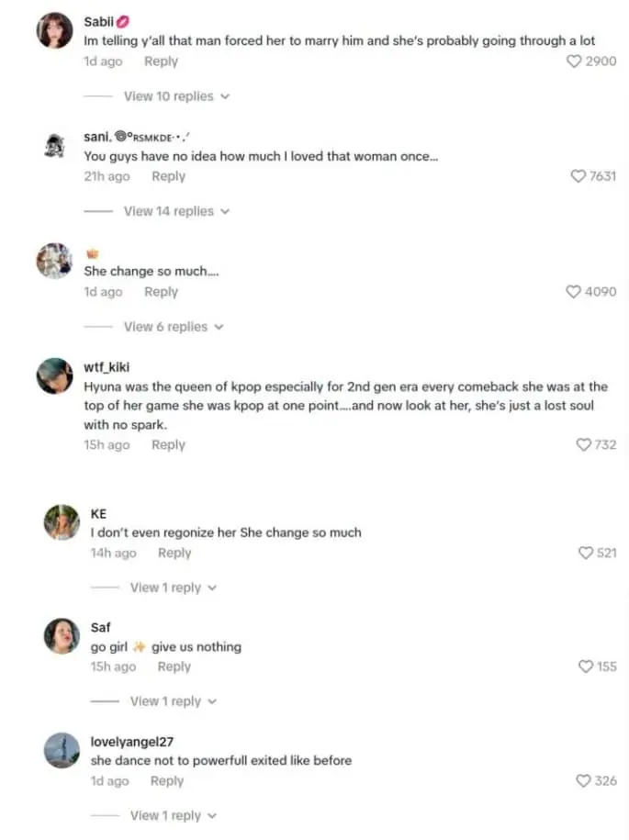Show 'View 1 reply' under lovelyangel27's comment

coord(173,815)
